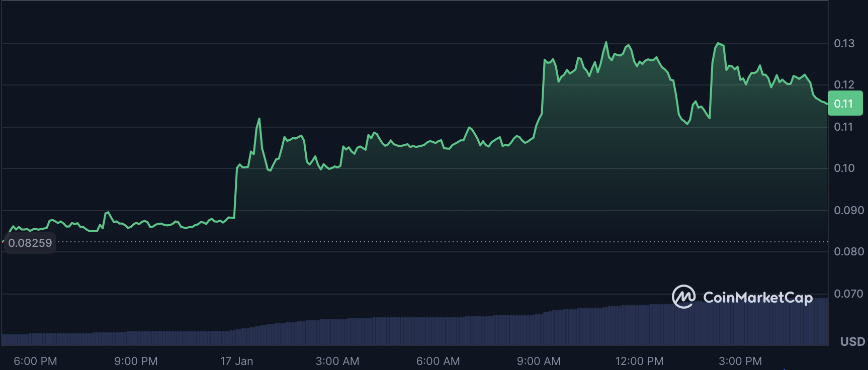Click the CoinMarketCap watermark text

point(757,298)
